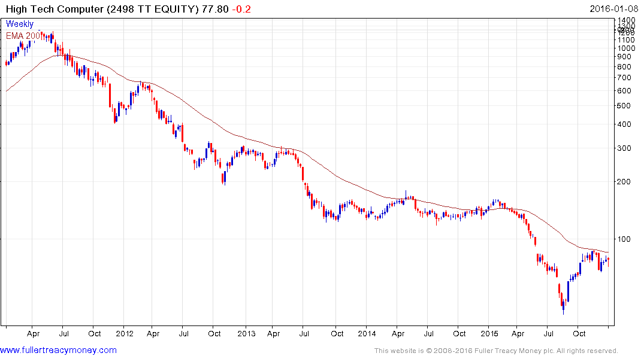
Task: Click the Weekly interval label
Action: 20,24
